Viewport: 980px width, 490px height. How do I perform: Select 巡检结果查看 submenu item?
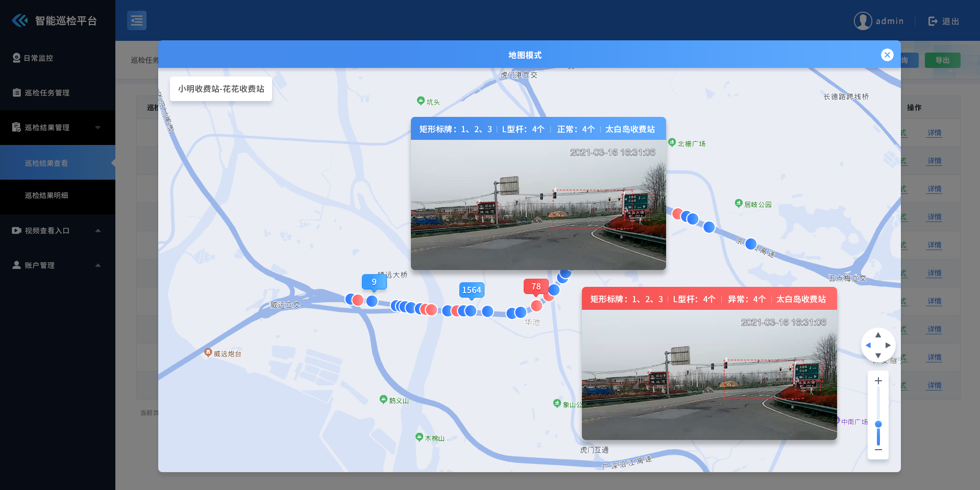[x=58, y=163]
